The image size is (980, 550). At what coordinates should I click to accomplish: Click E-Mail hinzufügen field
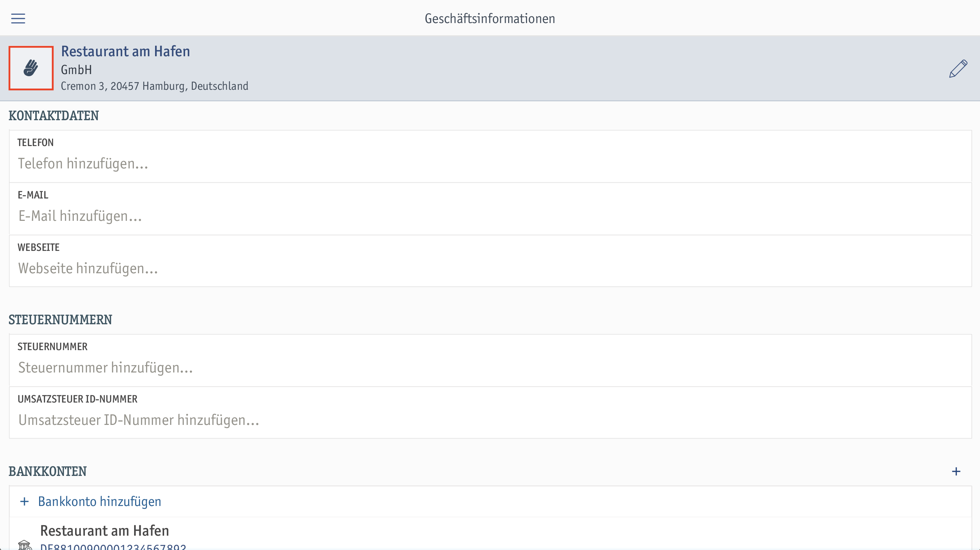[x=490, y=209]
